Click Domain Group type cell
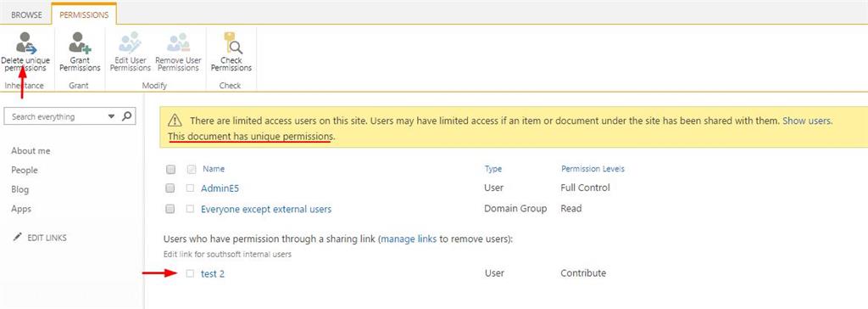The image size is (868, 309). [x=515, y=209]
